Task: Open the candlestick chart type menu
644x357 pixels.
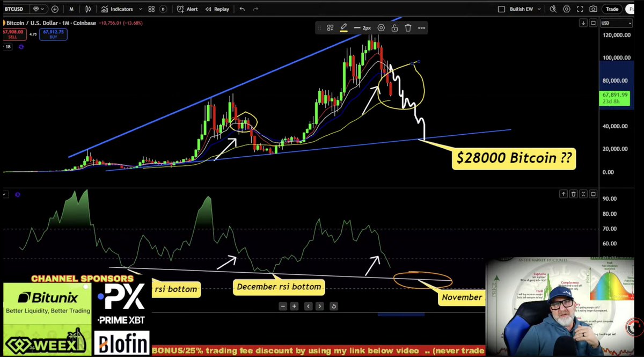Action: [x=89, y=9]
